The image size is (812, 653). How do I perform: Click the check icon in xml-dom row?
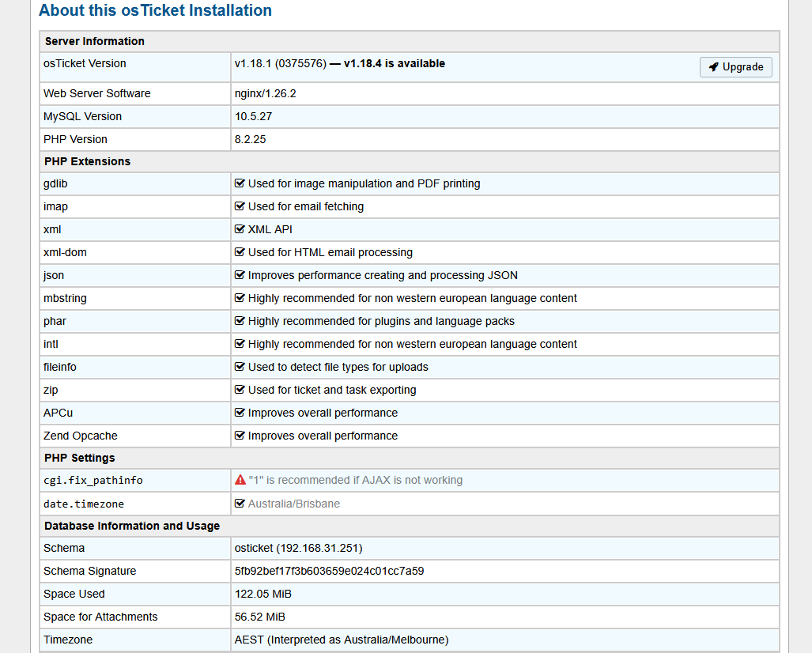(x=240, y=252)
